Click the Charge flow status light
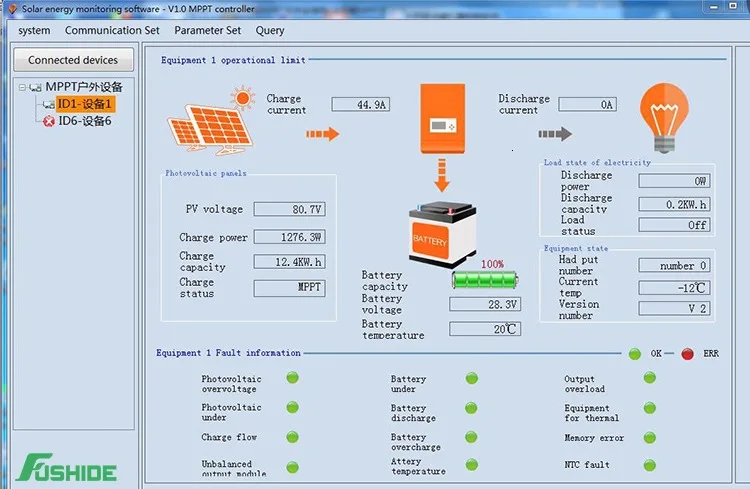Screen dimensions: 750x489 pyautogui.click(x=292, y=436)
